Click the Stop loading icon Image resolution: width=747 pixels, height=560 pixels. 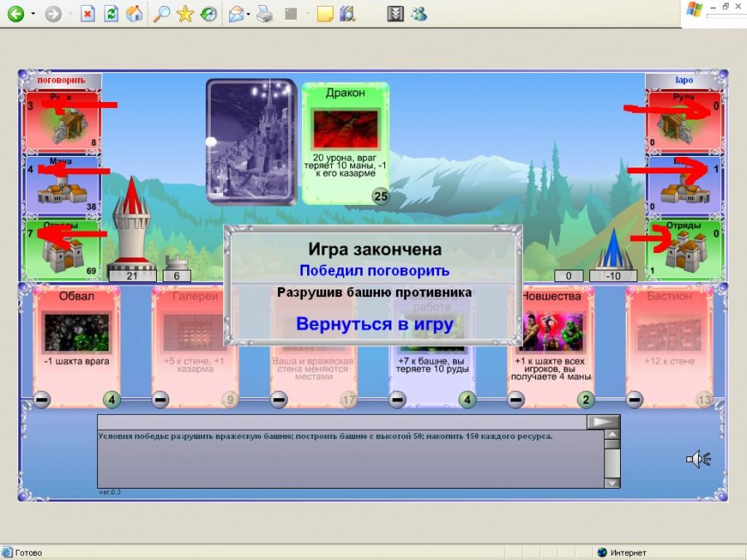(88, 13)
